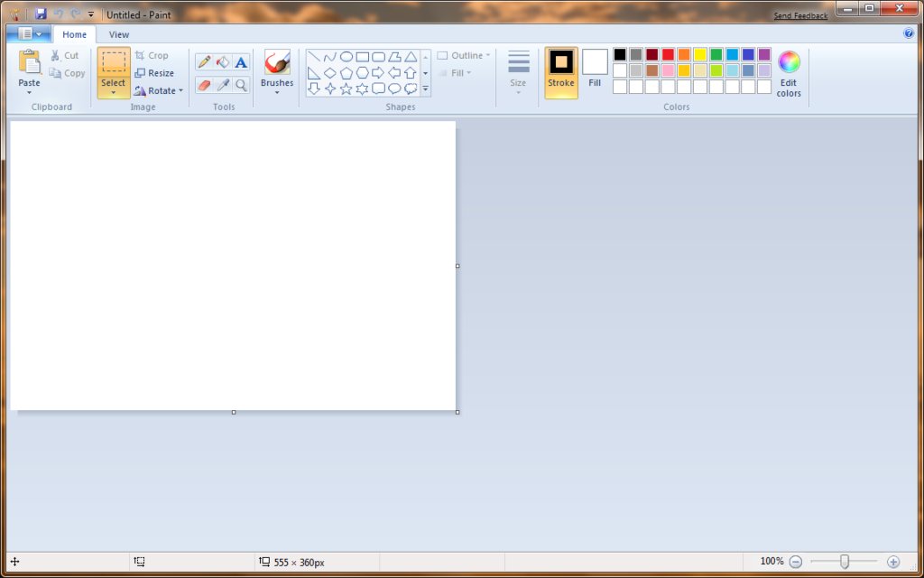Follow the Send Feedback link

pyautogui.click(x=800, y=16)
